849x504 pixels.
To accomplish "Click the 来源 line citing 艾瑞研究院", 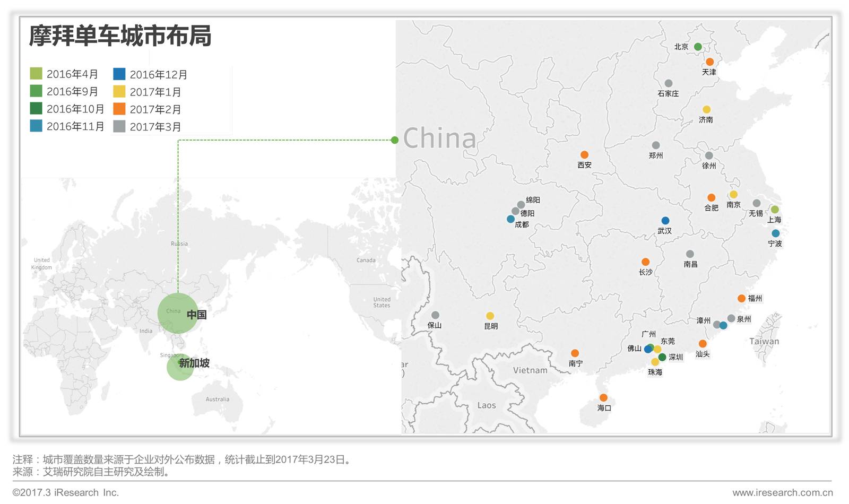I will coord(91,472).
